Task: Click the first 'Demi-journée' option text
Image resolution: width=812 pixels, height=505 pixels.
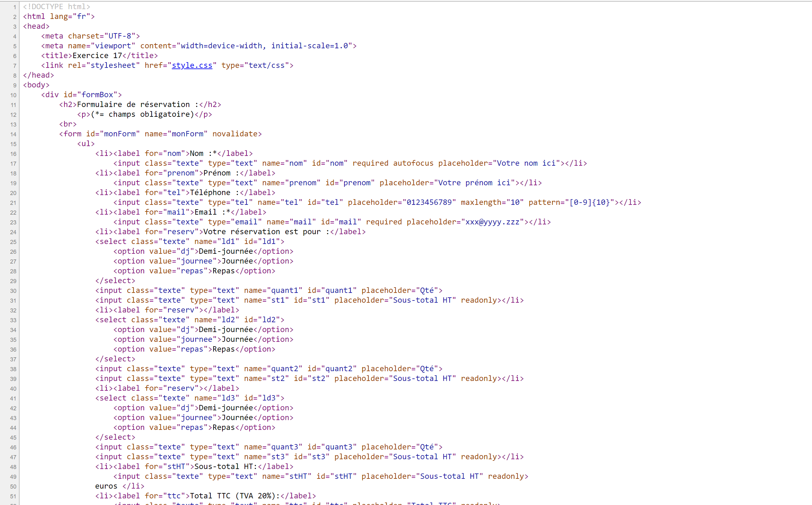Action: [x=226, y=251]
